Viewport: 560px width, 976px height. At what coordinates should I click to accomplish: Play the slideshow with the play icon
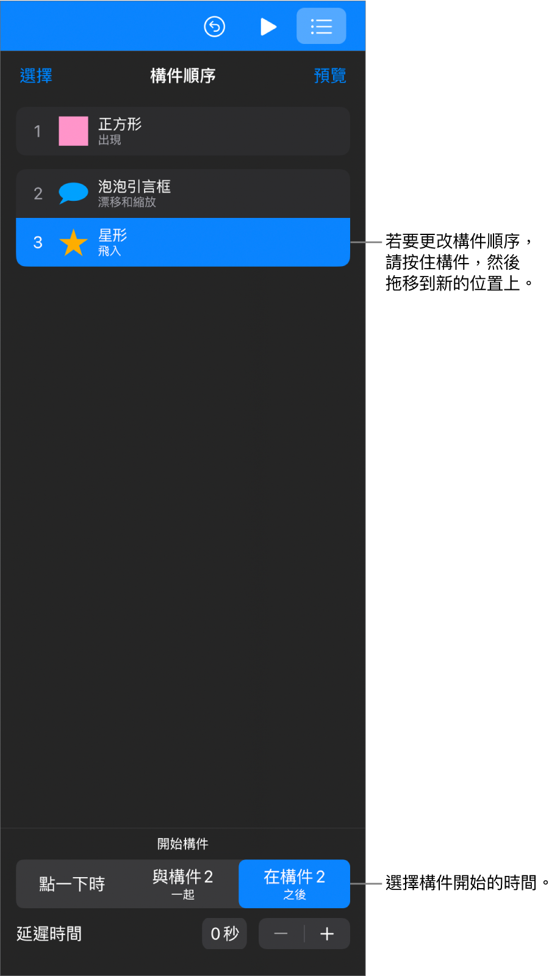pos(268,26)
